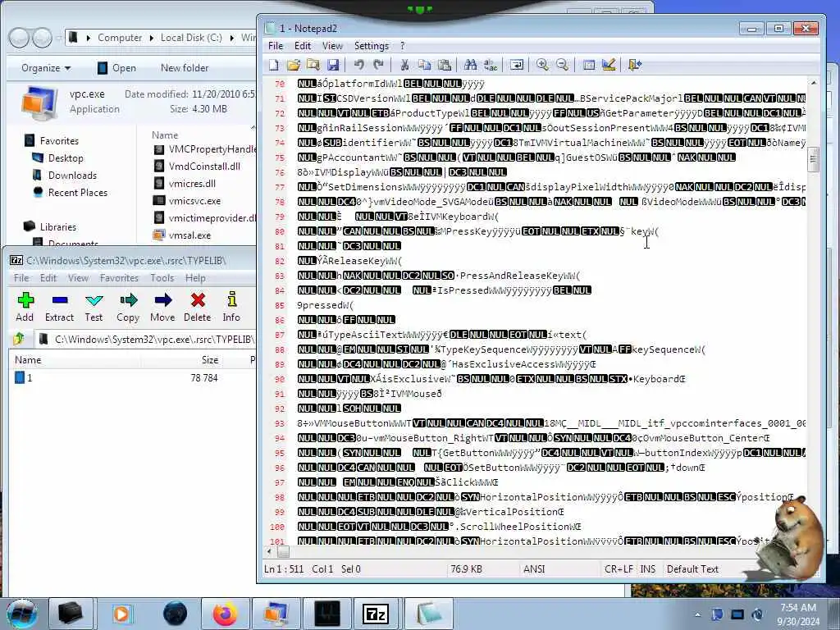Open the ? help menu in Notepad2
The image size is (840, 630).
click(x=402, y=46)
